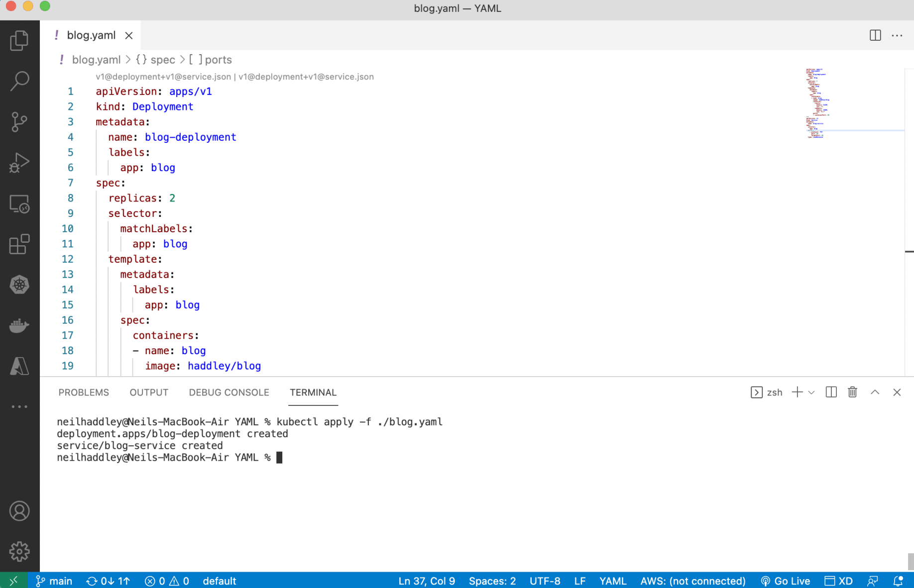The image size is (914, 588).
Task: Open the Extensions view
Action: point(19,244)
